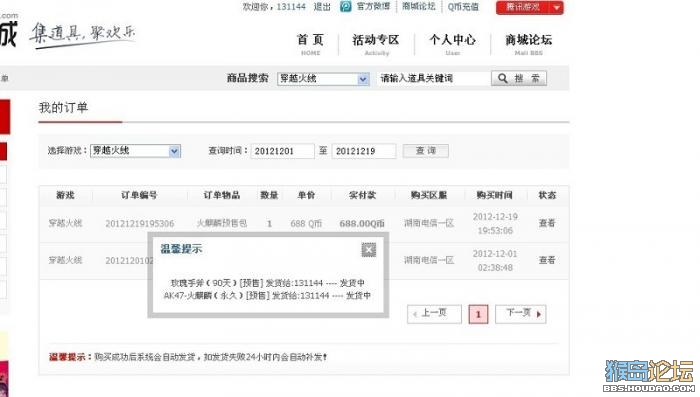This screenshot has width=700, height=397.
Task: Open the Tencent Weibo icon in top bar
Action: pos(346,7)
